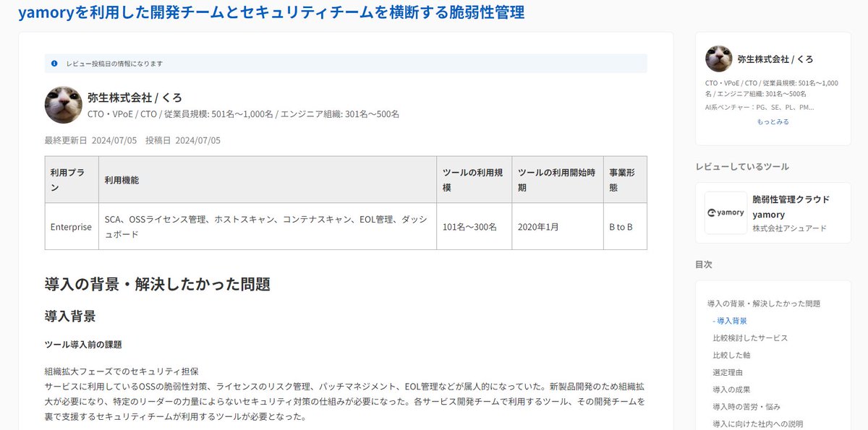The width and height of the screenshot is (868, 430).
Task: Click the 最終更新日 2024/07/05 date
Action: tap(90, 140)
